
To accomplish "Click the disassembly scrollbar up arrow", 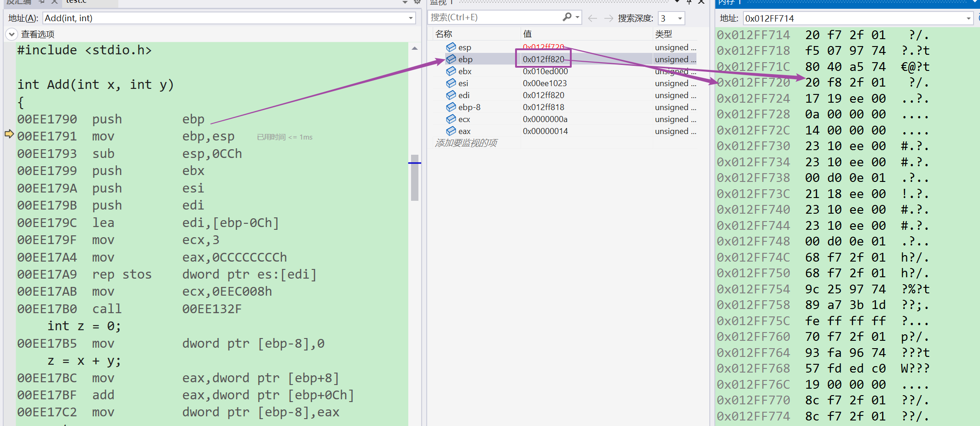I will [415, 48].
